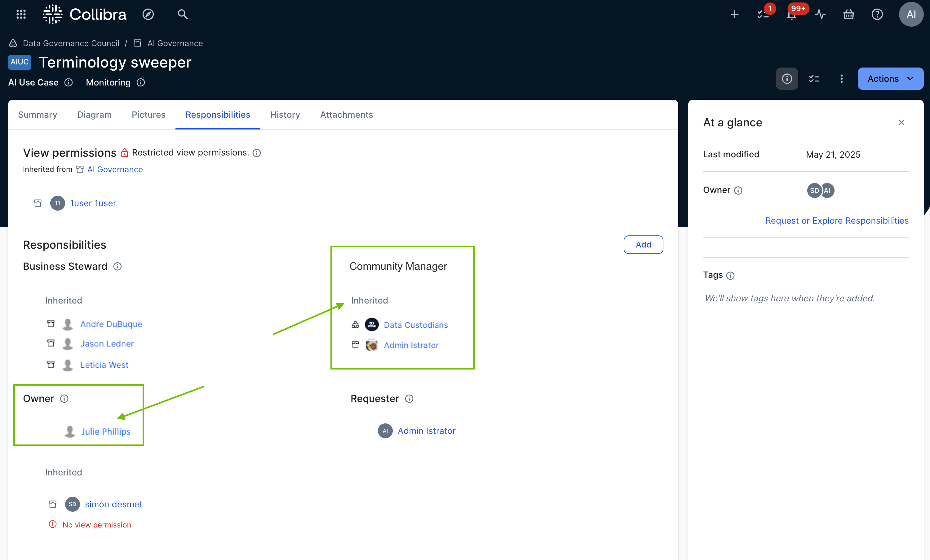Click the help question mark icon
Viewport: 930px width, 560px height.
tap(877, 14)
